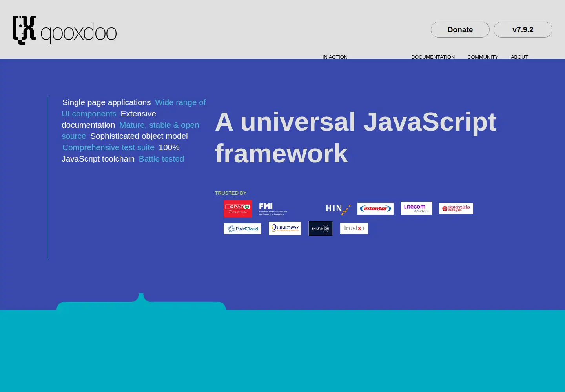
Task: Click 'Battle tested' text
Action: coord(161,159)
